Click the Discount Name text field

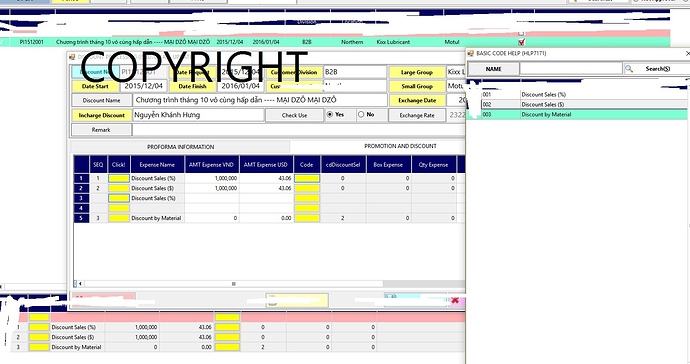[x=260, y=100]
